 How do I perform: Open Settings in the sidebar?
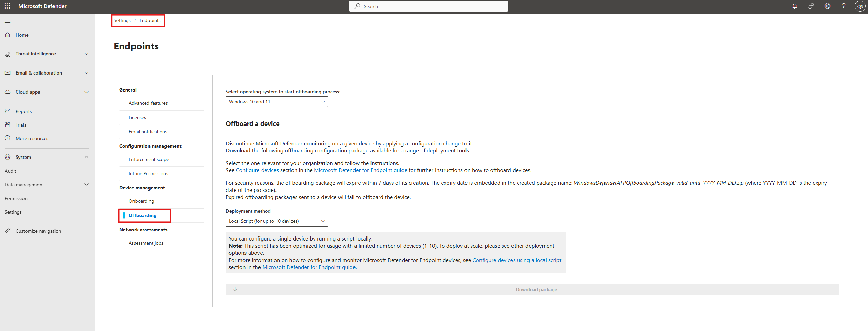[13, 212]
